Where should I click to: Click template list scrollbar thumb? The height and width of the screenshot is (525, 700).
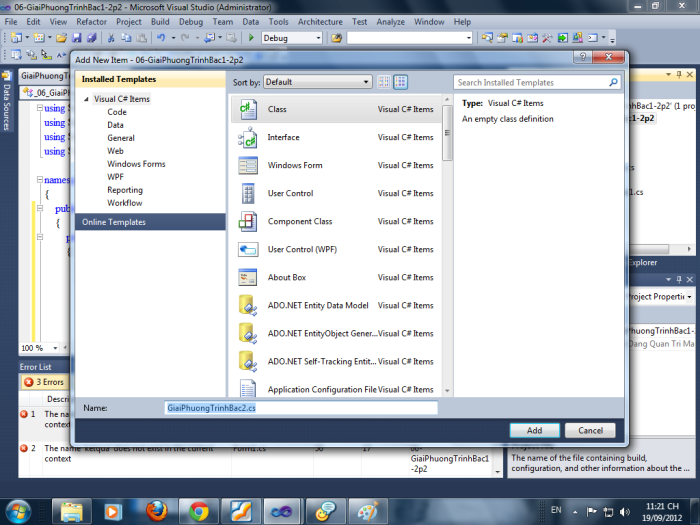447,133
